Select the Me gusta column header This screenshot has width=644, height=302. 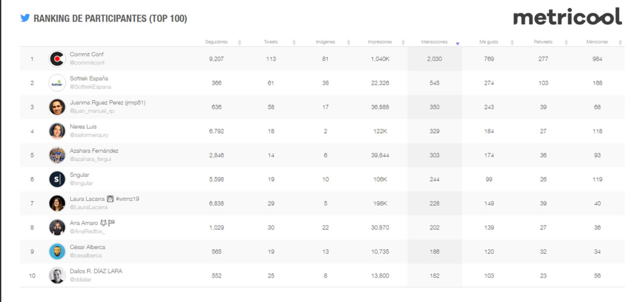(489, 42)
